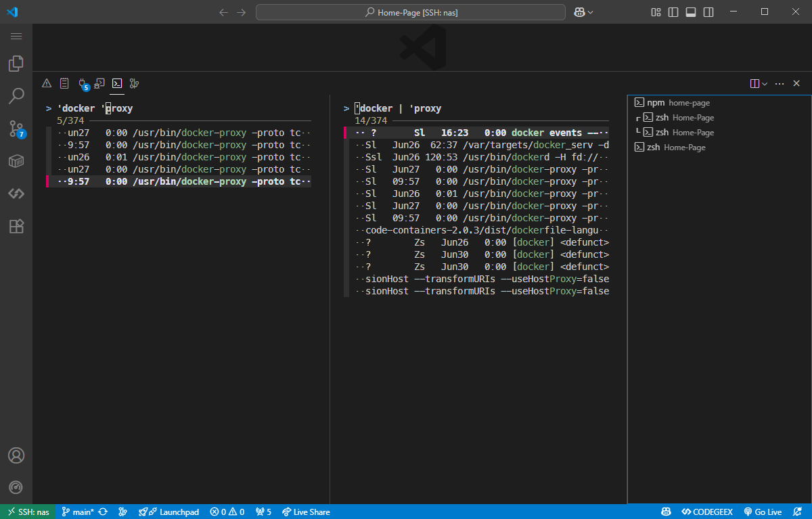Screen dimensions: 812x519
Task: Click the SSH: nas remote indicator
Action: [28, 512]
